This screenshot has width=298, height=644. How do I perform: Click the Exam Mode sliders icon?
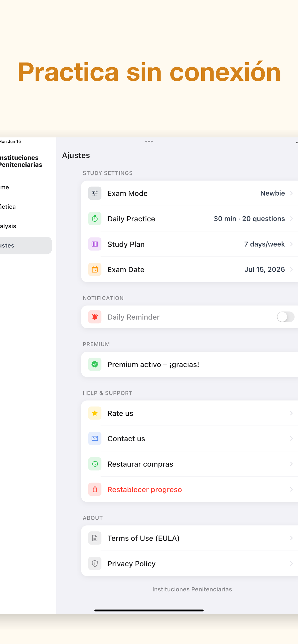95,193
